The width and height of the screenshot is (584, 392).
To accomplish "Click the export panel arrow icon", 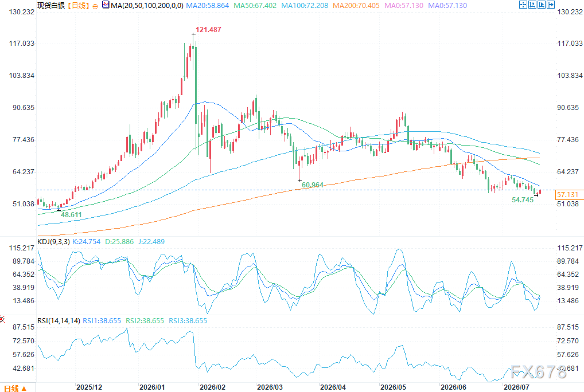I will point(551,5).
